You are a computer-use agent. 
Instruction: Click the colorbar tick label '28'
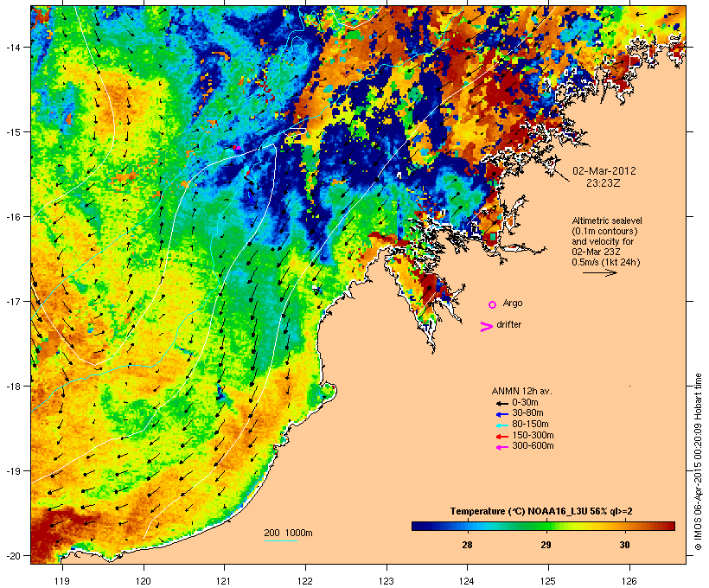tap(467, 545)
